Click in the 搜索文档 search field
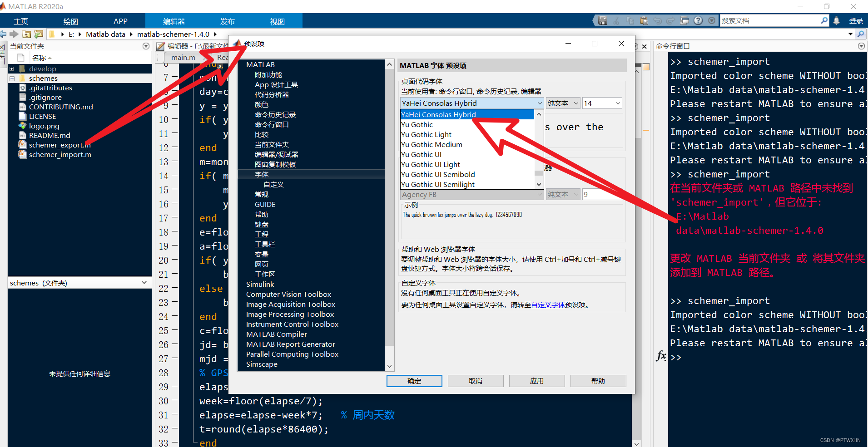The width and height of the screenshot is (868, 447). [x=770, y=20]
